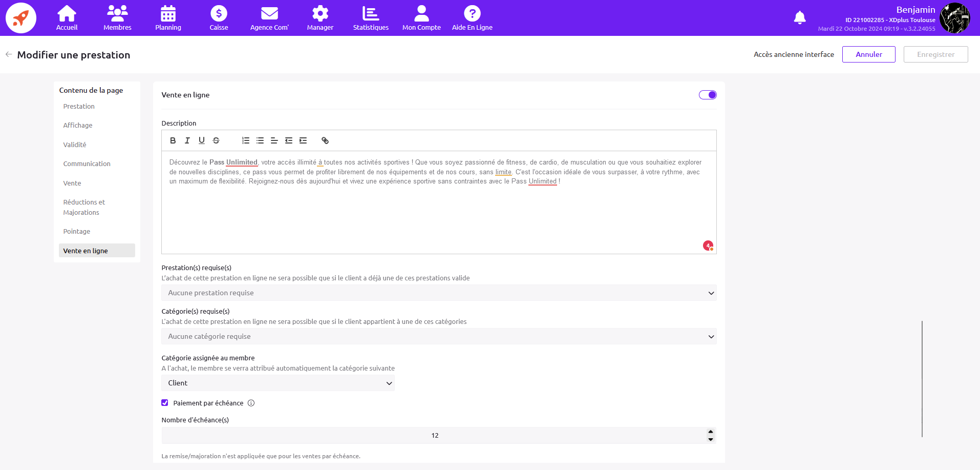Open Accès ancienne interface link
This screenshot has height=470, width=980.
click(794, 54)
